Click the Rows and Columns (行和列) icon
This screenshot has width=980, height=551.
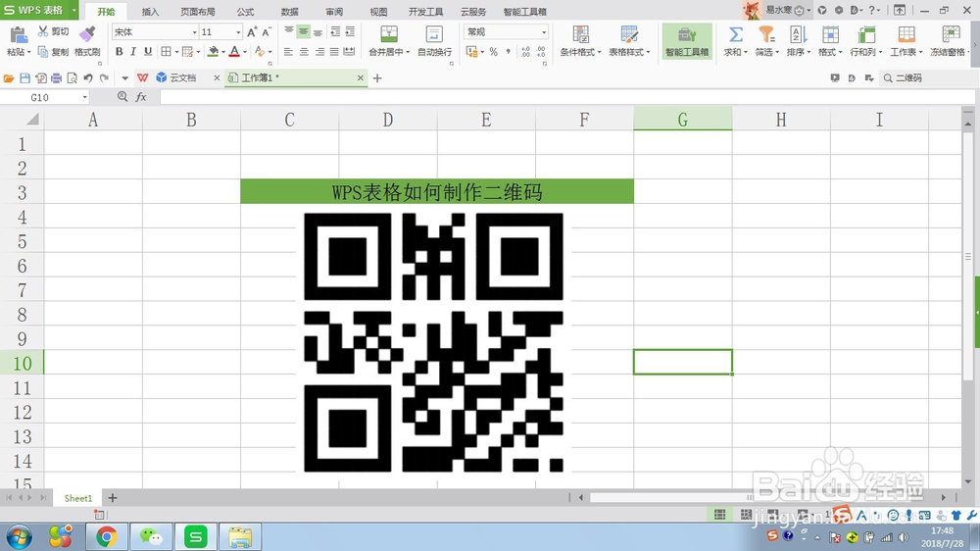(866, 34)
